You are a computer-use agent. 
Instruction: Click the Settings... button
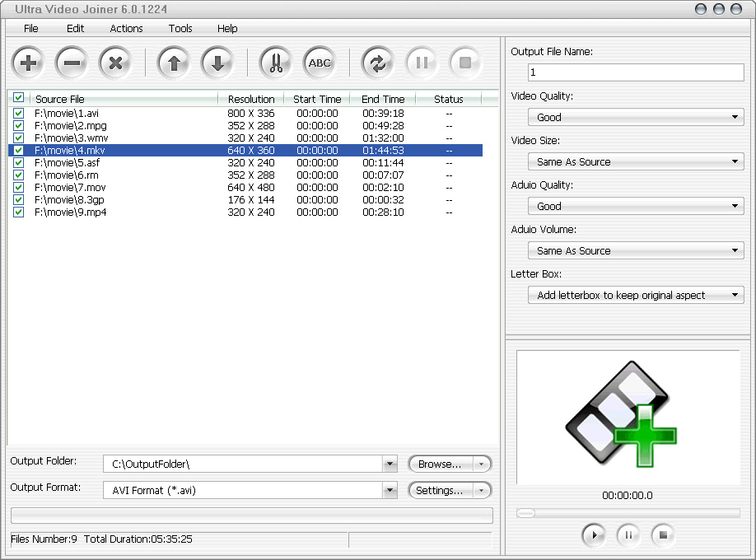click(x=441, y=491)
